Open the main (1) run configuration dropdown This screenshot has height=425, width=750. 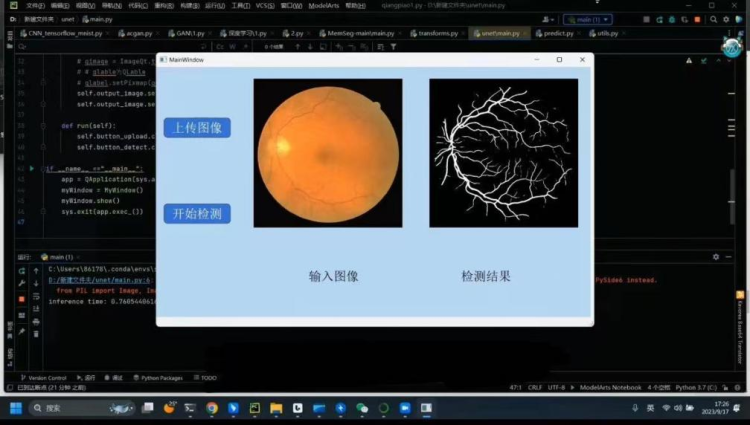click(588, 19)
